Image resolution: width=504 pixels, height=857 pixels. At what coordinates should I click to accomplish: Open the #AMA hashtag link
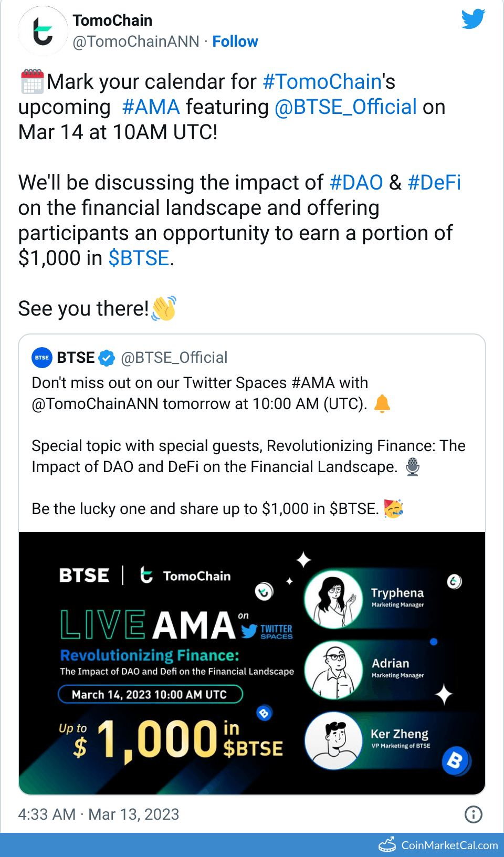151,107
